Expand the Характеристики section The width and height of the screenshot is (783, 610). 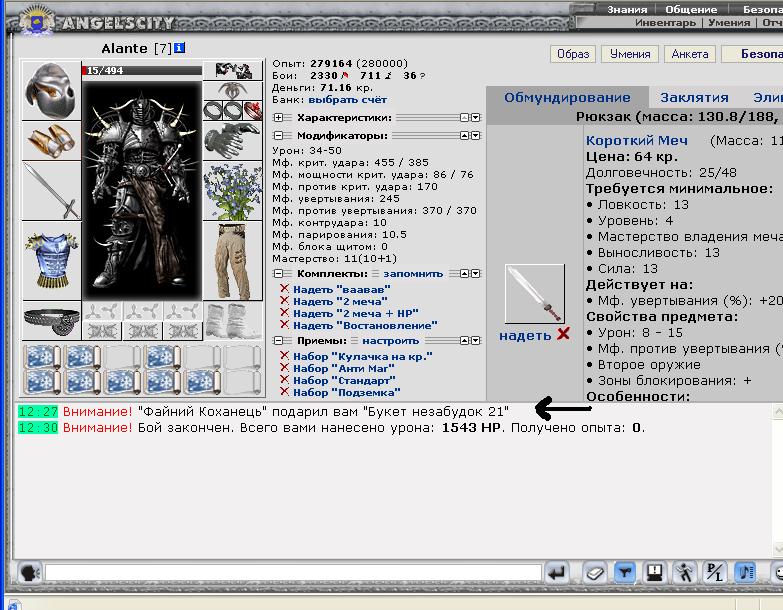(x=278, y=118)
